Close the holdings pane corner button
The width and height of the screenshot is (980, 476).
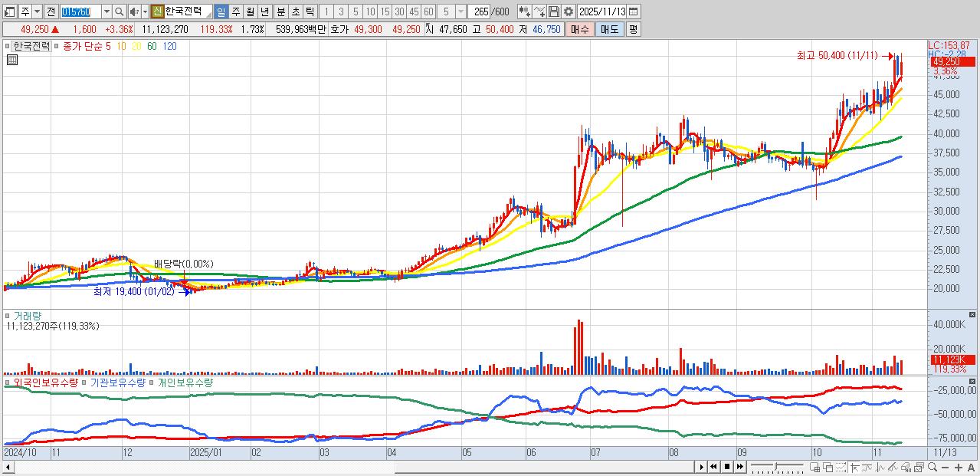(x=973, y=382)
